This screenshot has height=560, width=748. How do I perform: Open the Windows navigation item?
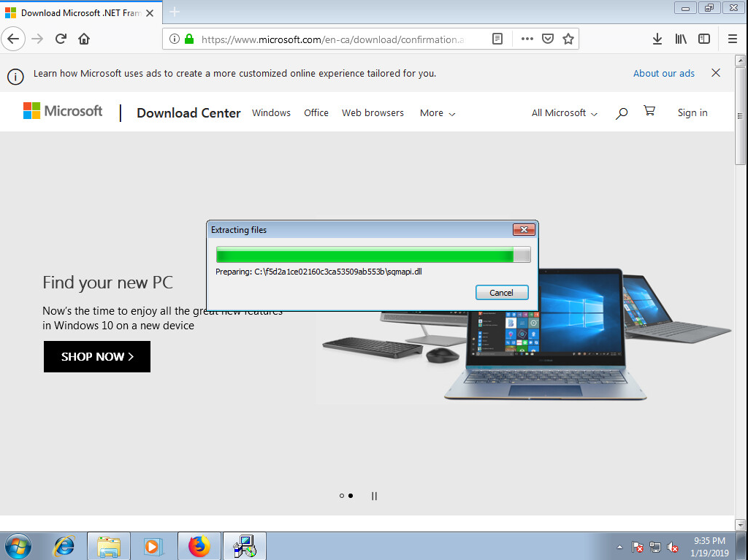pos(271,113)
